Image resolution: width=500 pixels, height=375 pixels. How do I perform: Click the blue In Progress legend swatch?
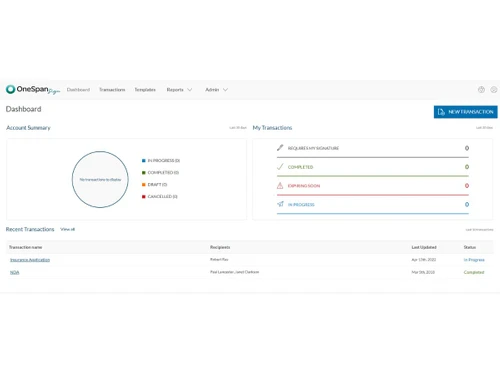pos(144,161)
